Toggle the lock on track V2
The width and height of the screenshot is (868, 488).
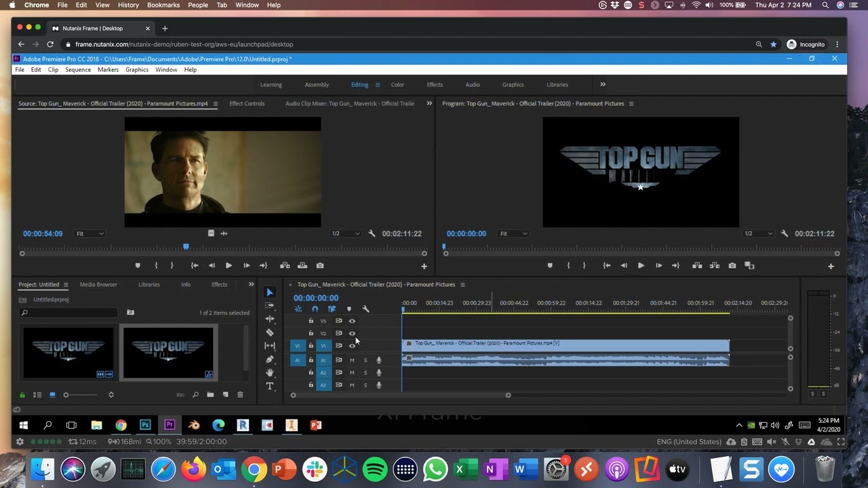pos(311,333)
